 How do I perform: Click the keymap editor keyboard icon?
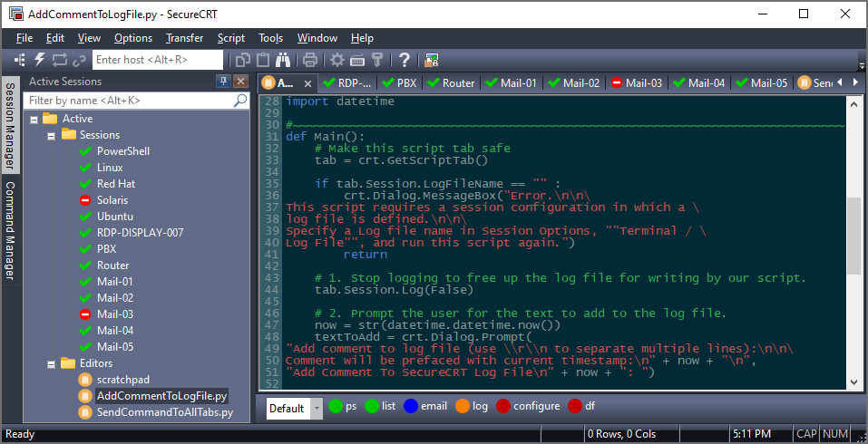357,60
